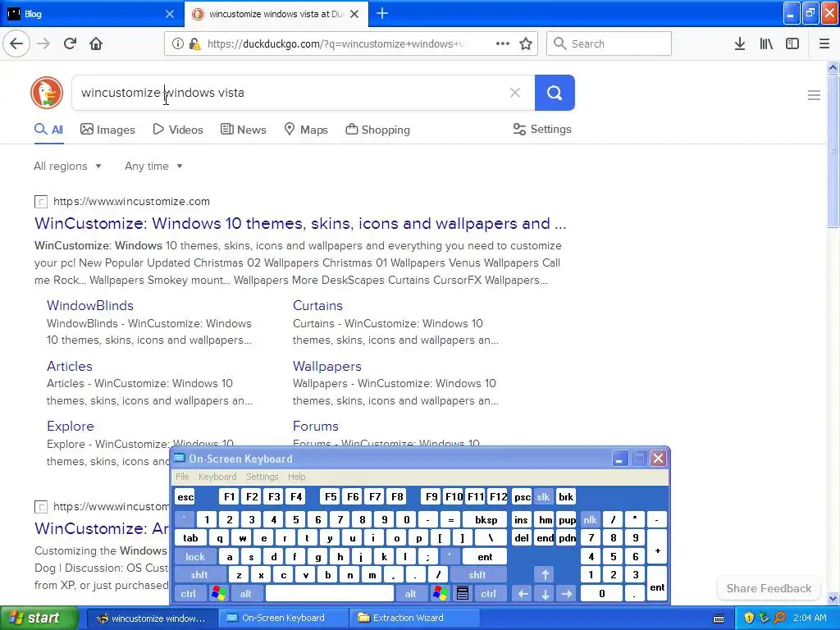Show site information icon in address bar

(x=178, y=44)
